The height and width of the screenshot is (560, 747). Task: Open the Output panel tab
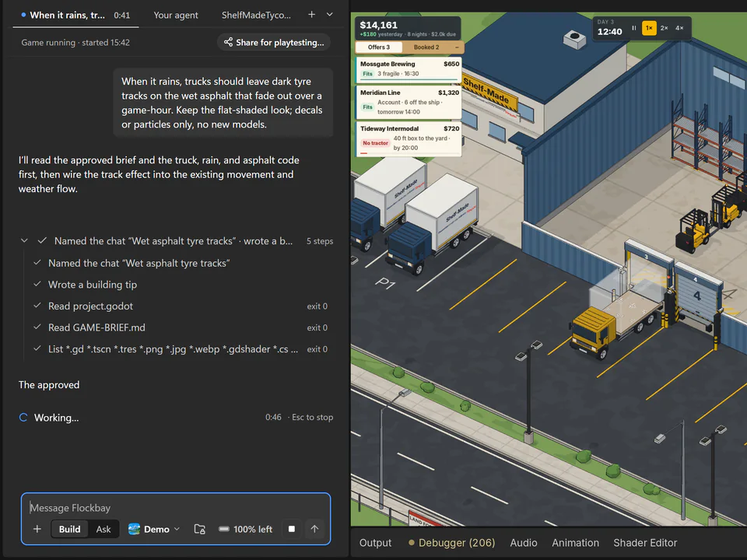(375, 543)
